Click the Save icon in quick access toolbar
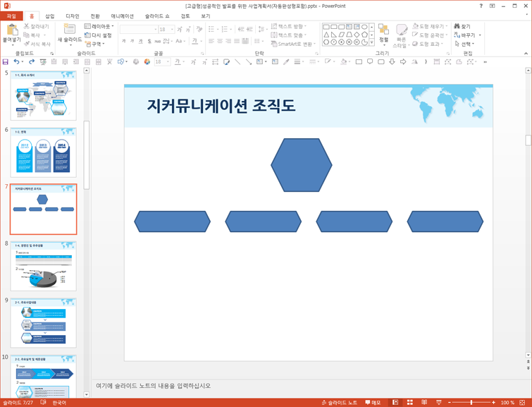The height and width of the screenshot is (407, 532). coord(5,62)
